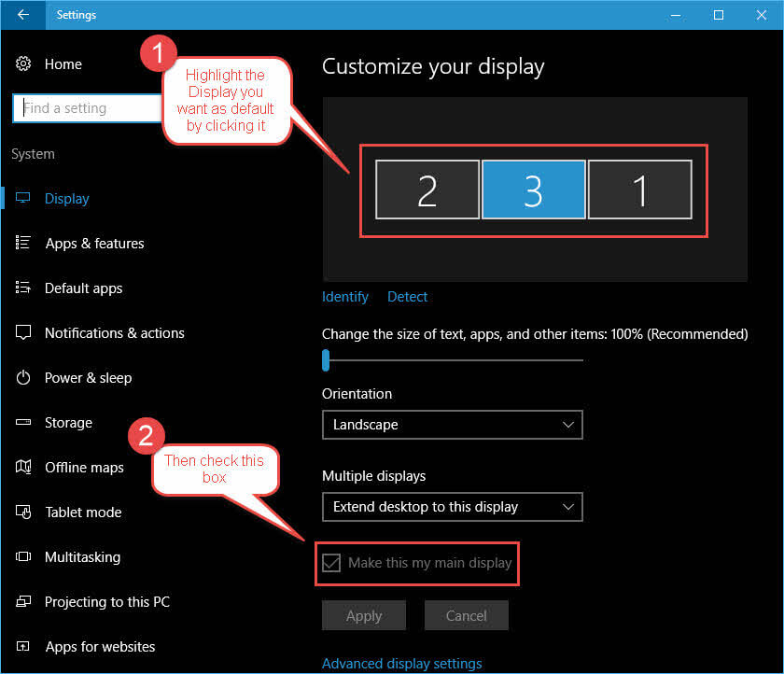
Task: Open Projecting to this PC icon
Action: point(22,601)
